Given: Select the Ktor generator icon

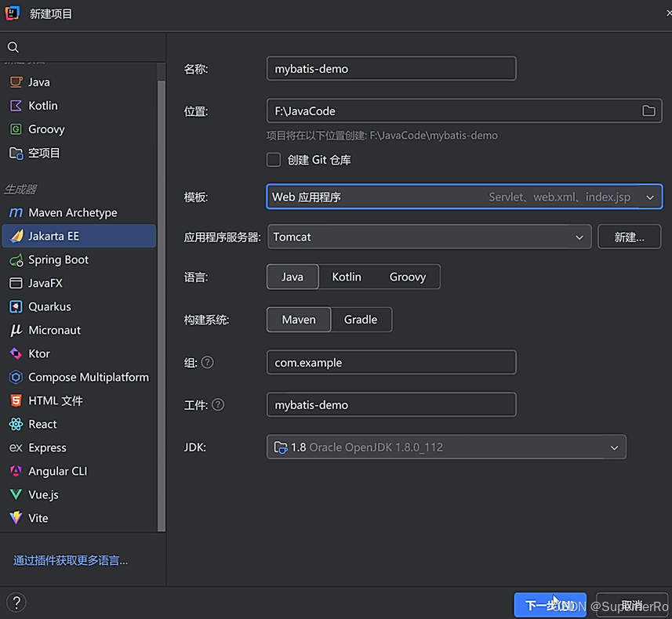Looking at the screenshot, I should click(x=16, y=353).
